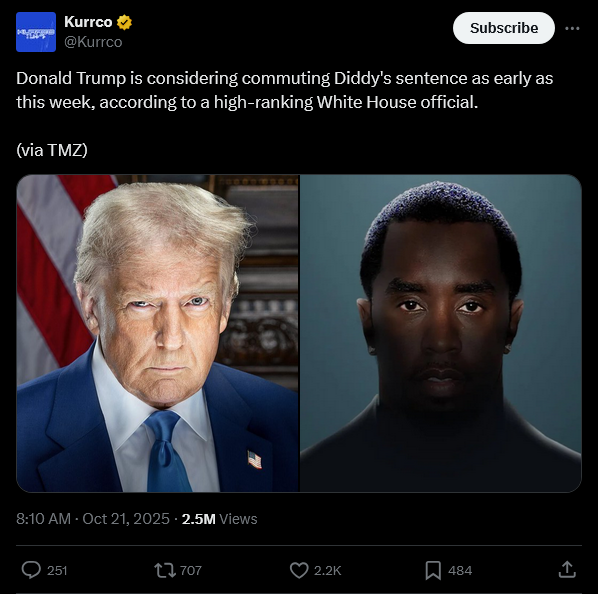Click the Subscribe button
Image resolution: width=598 pixels, height=594 pixels.
click(x=503, y=28)
